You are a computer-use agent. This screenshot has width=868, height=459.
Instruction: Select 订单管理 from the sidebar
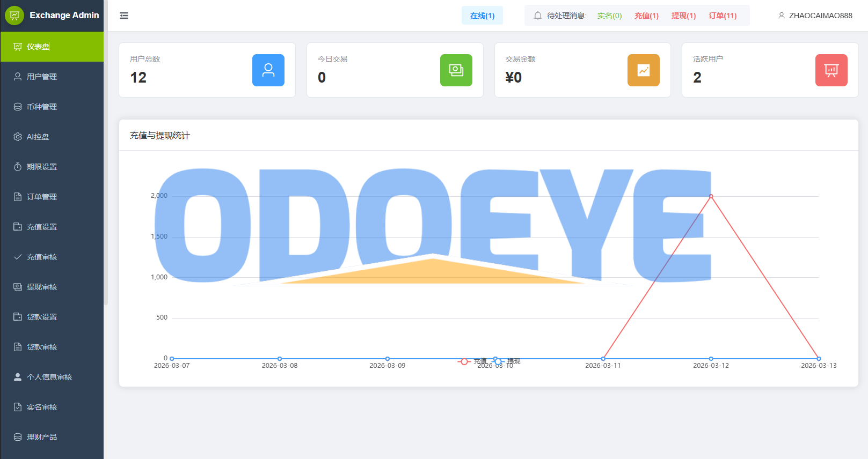click(42, 197)
